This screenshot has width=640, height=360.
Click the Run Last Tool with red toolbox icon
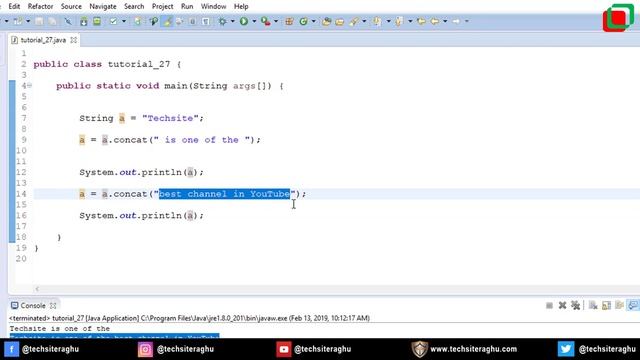coord(266,21)
